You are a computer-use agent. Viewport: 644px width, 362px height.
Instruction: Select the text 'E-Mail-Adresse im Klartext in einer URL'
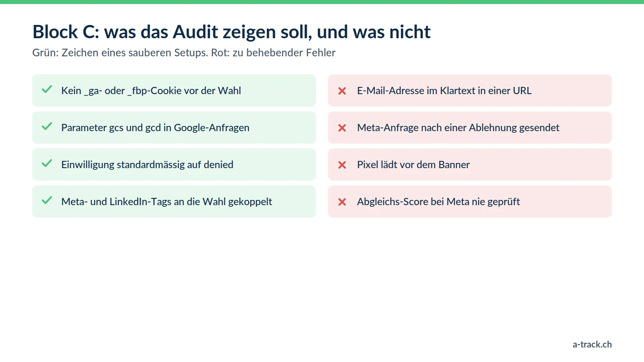[444, 91]
